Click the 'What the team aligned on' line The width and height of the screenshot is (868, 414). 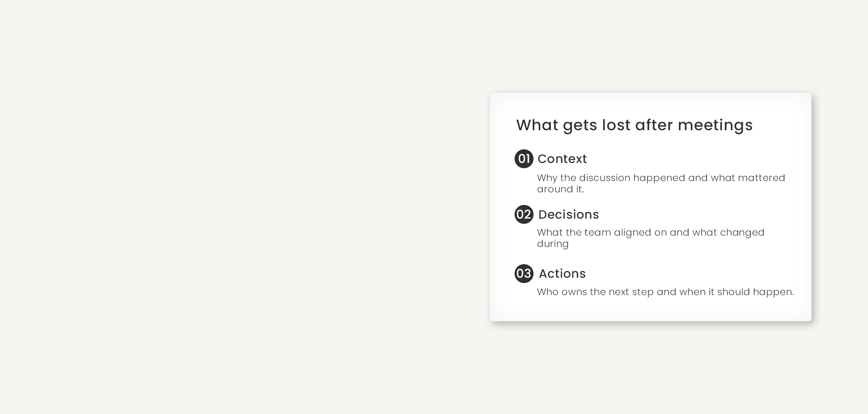click(651, 232)
